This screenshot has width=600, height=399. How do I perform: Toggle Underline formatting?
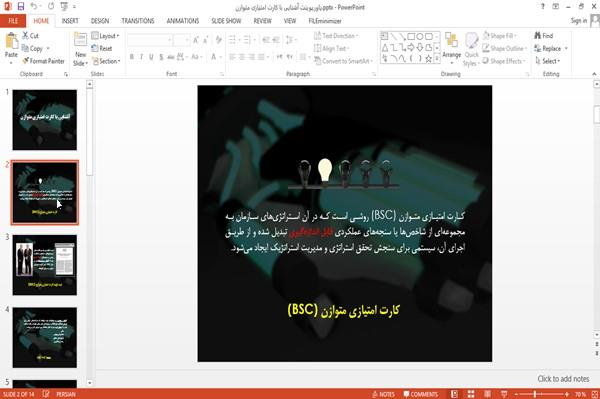coord(152,57)
